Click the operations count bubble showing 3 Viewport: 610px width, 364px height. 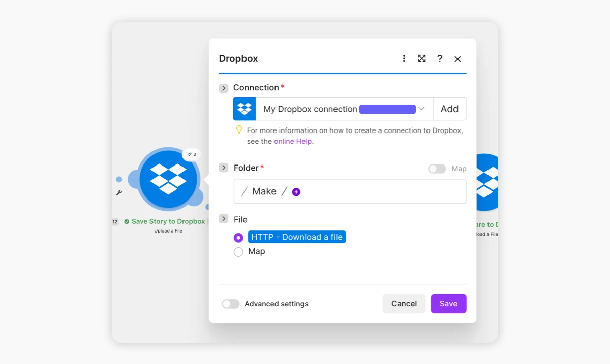pos(192,154)
